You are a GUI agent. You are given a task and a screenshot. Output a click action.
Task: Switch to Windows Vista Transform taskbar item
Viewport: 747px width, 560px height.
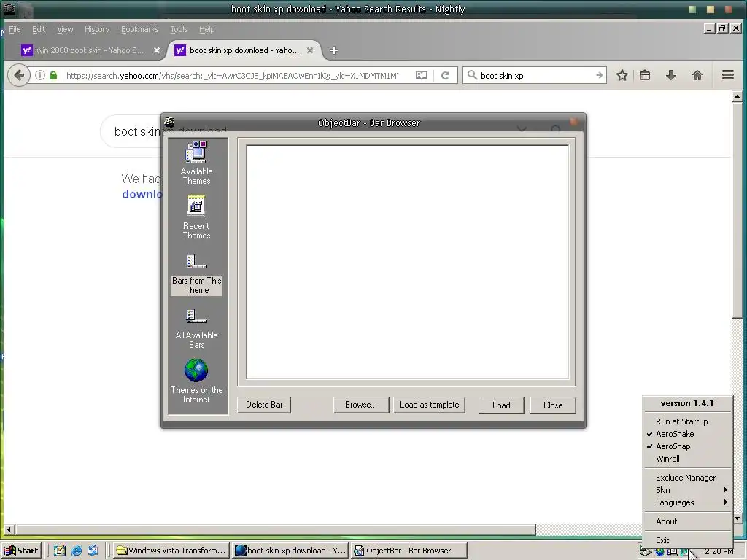172,551
